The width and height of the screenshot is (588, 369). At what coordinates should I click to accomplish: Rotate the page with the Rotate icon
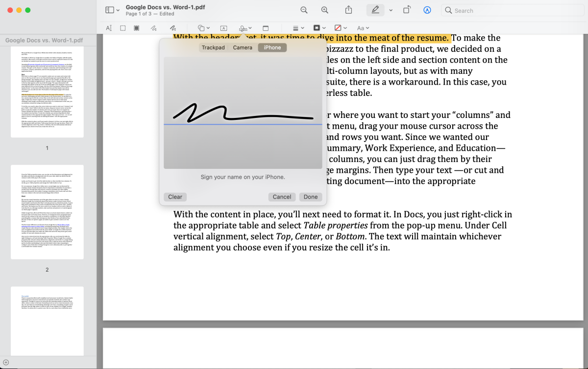[407, 10]
